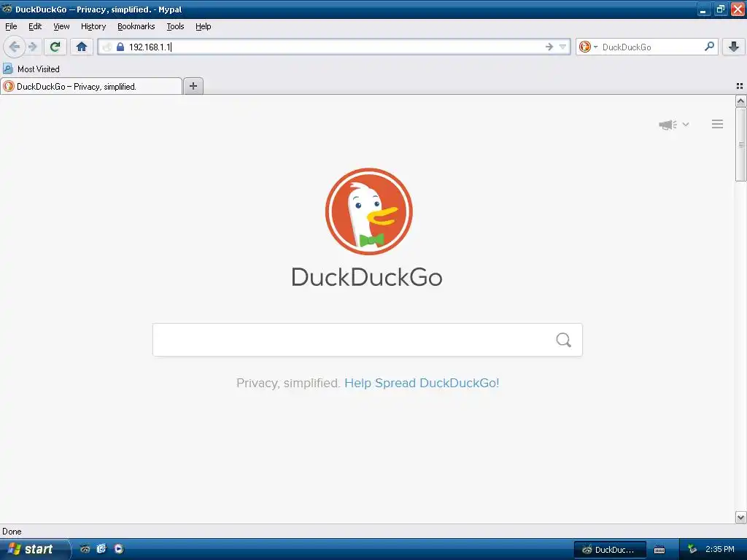Viewport: 747px width, 560px height.
Task: Open the Windows Start menu
Action: [x=34, y=549]
